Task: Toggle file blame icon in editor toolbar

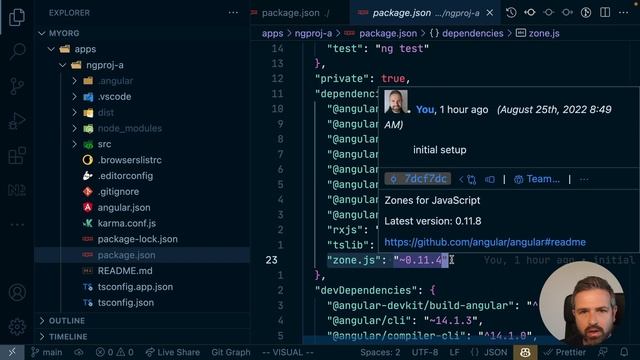Action: coord(586,13)
